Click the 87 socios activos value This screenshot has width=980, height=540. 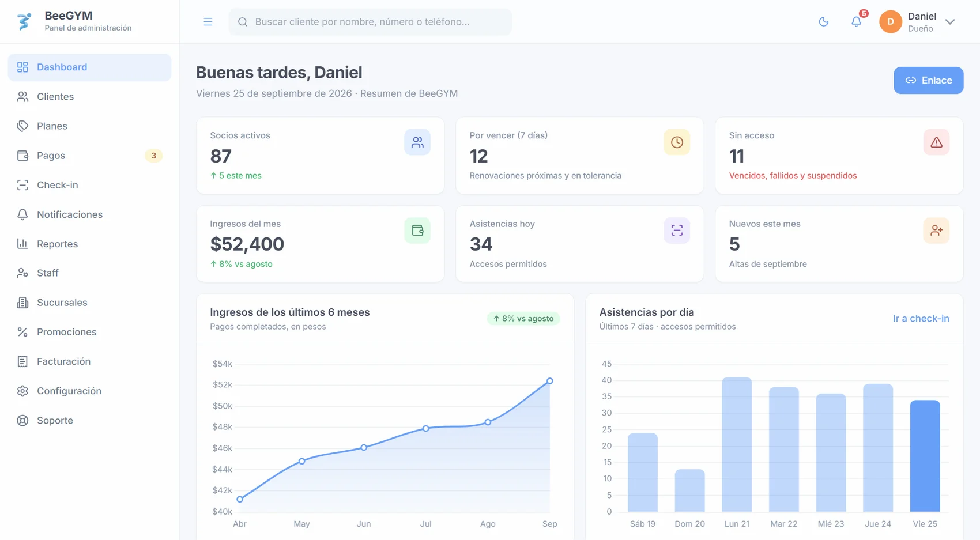click(221, 156)
